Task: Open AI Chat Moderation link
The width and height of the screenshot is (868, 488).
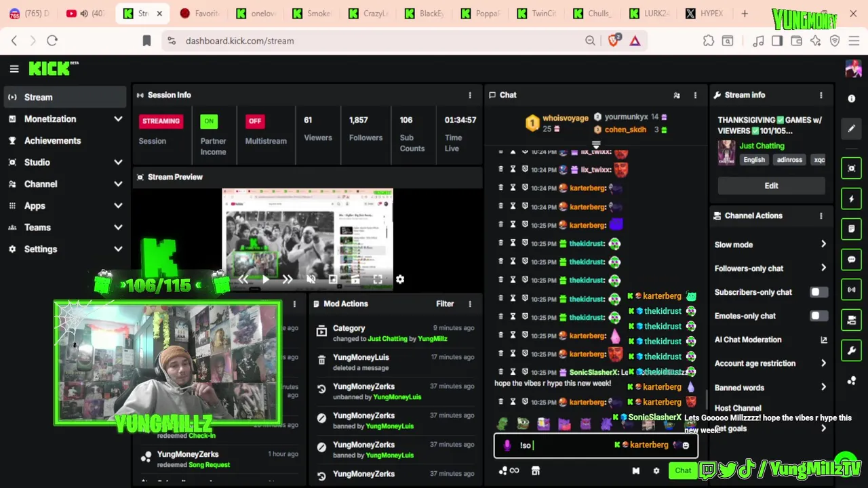Action: [x=770, y=340]
